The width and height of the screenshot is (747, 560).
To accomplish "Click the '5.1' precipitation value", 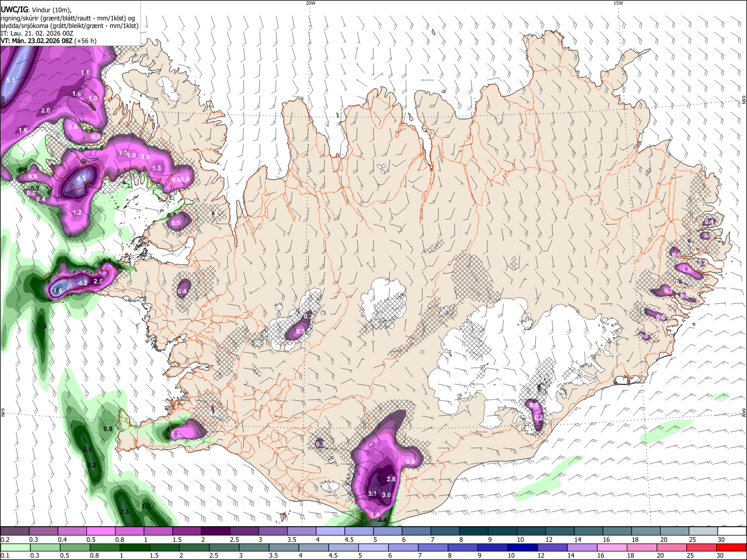I will (x=10, y=80).
